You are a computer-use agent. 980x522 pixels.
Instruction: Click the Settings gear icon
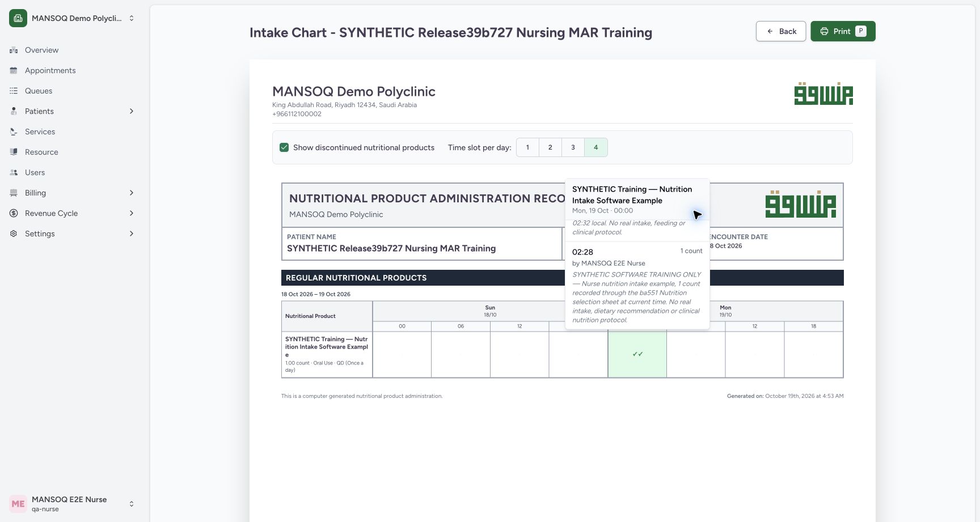(x=14, y=234)
